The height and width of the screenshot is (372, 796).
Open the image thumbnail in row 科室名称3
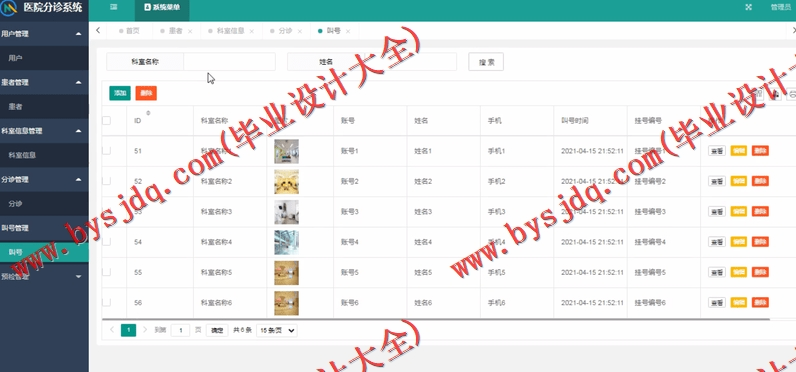click(286, 212)
